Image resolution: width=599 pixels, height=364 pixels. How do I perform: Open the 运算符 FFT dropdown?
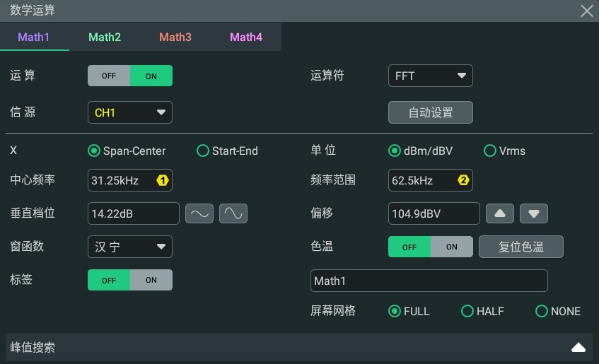tap(431, 76)
